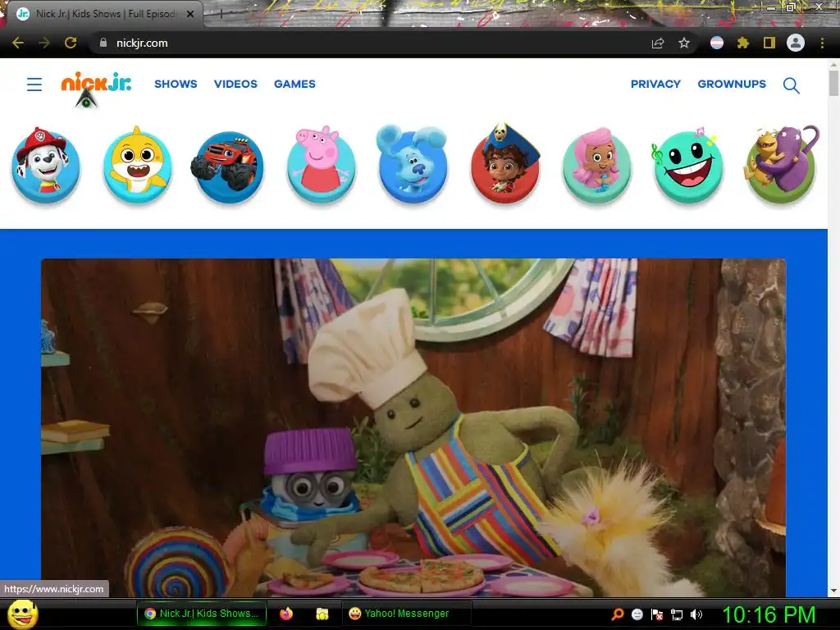Open the hamburger menu on Nick Jr.
Viewport: 840px width, 630px height.
click(x=34, y=84)
